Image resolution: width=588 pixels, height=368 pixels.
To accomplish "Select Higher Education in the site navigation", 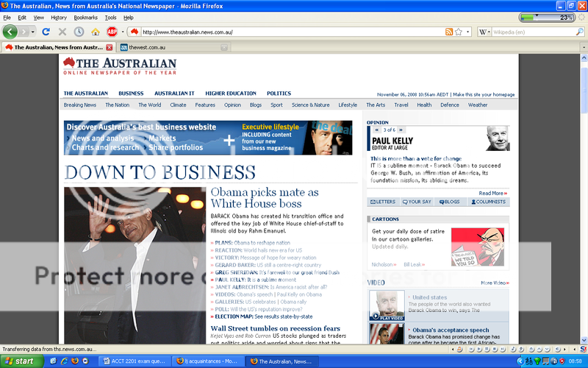I will point(231,93).
